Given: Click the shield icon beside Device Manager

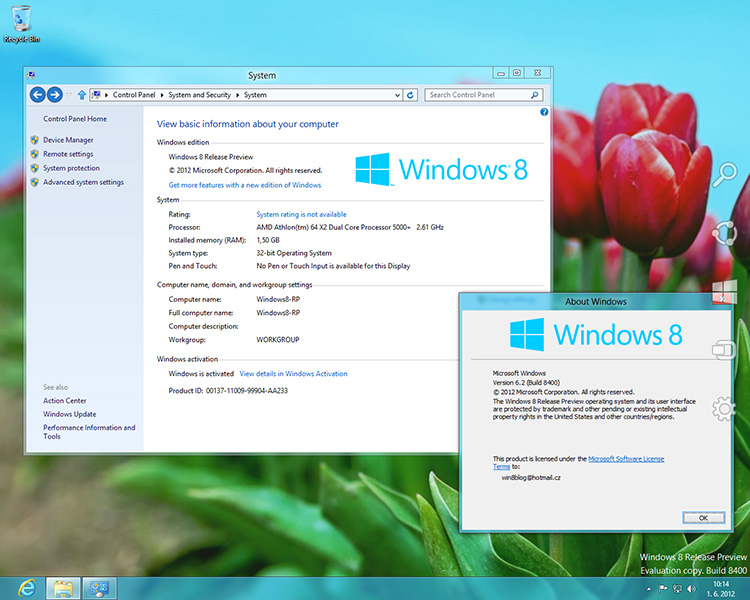Looking at the screenshot, I should point(34,140).
